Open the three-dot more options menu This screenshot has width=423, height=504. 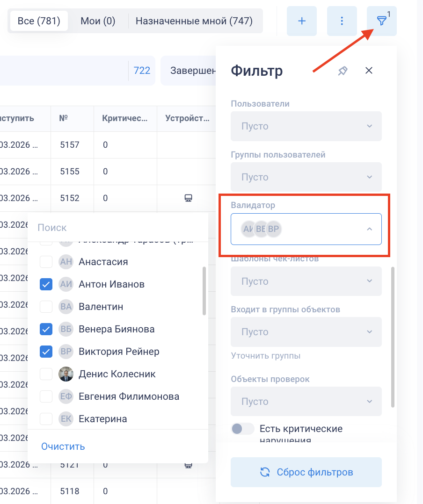[x=342, y=21]
